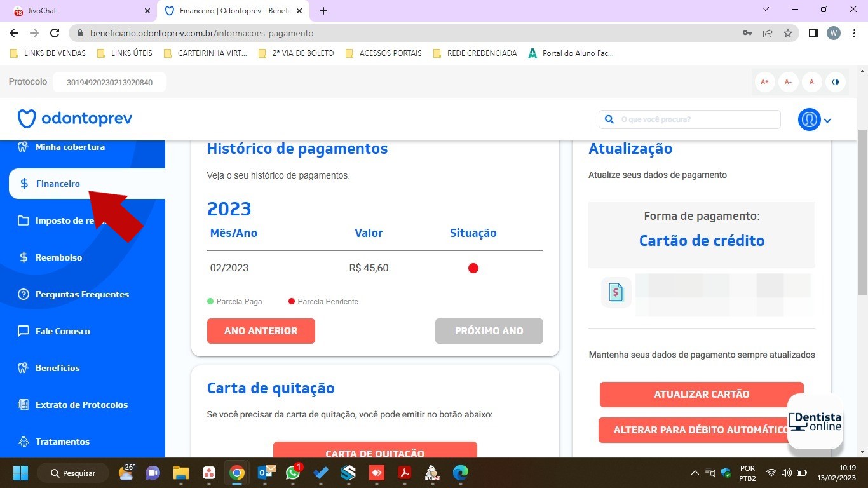Click the Perguntas Frequentes question mark icon
Image resolution: width=868 pixels, height=488 pixels.
tap(24, 294)
